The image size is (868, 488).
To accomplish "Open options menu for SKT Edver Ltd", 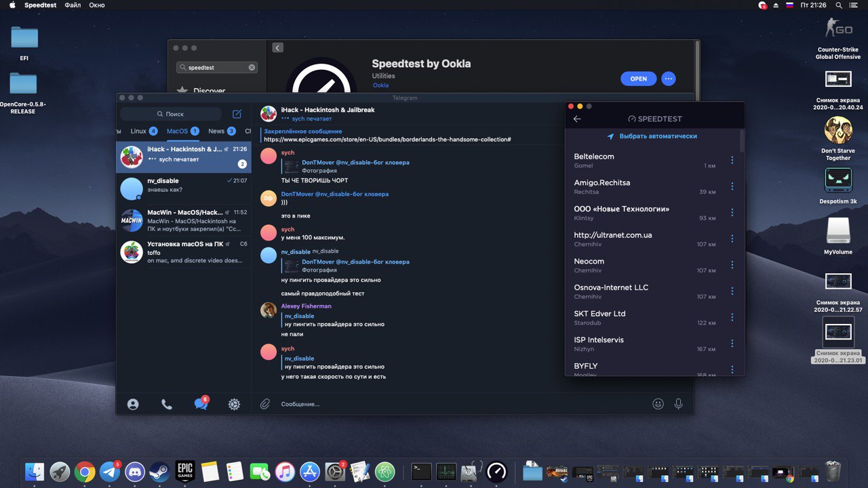I will point(732,317).
